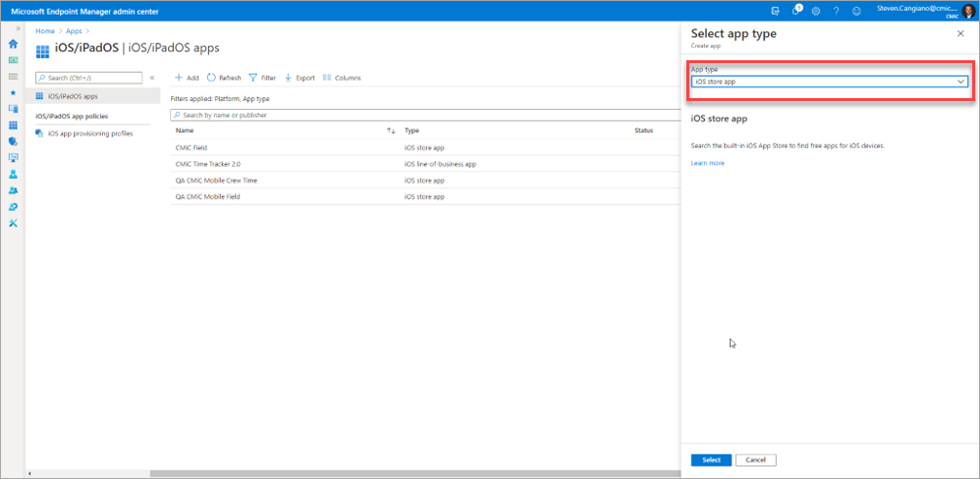The width and height of the screenshot is (980, 479).
Task: Open the Help question mark icon
Action: [836, 12]
